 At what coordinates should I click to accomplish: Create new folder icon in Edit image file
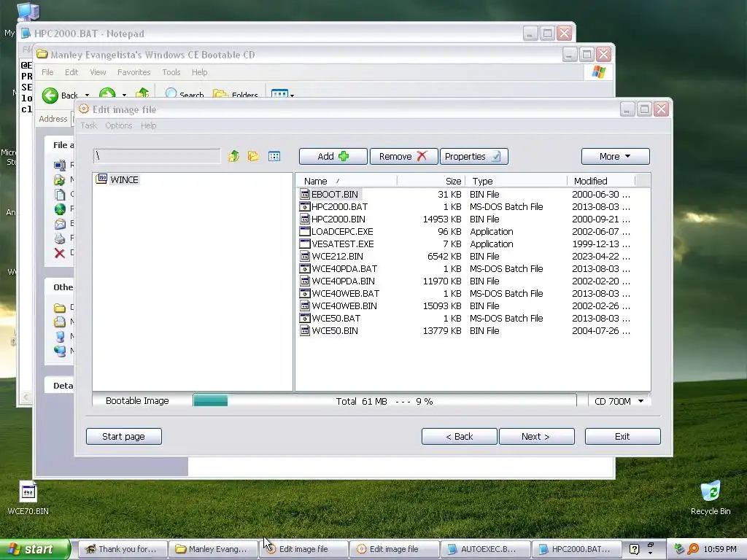pos(253,156)
